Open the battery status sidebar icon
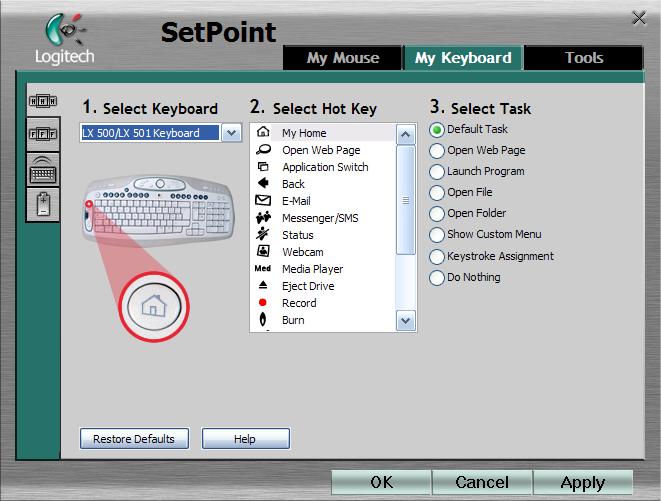661x501 pixels. (43, 202)
